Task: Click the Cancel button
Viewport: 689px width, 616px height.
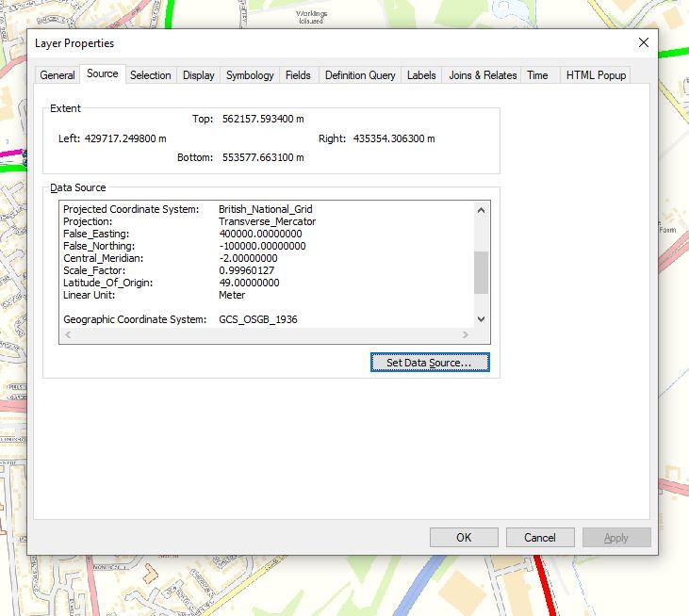Action: coord(540,538)
